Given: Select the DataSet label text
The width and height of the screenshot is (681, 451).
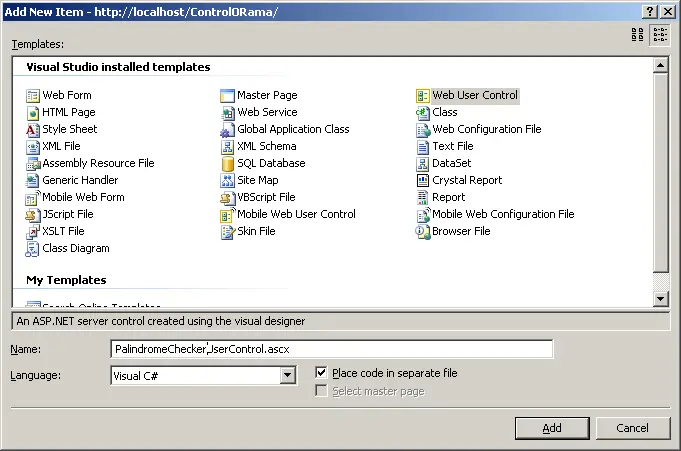Looking at the screenshot, I should coord(452,163).
